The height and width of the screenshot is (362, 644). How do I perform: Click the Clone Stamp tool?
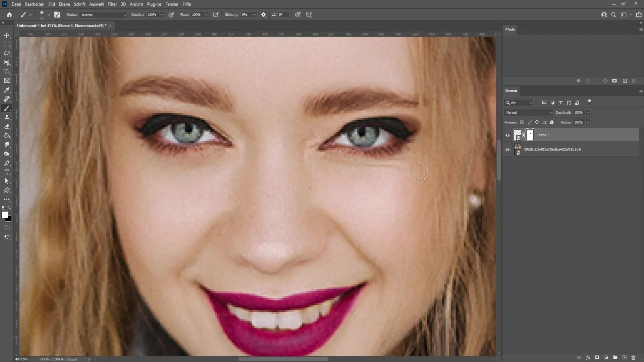(x=7, y=118)
